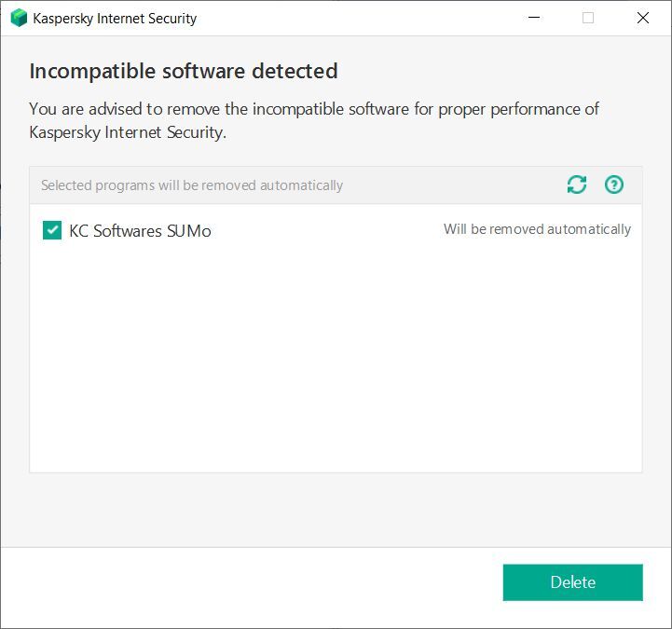
Task: Select the KC Softwares SUMo label
Action: click(140, 231)
